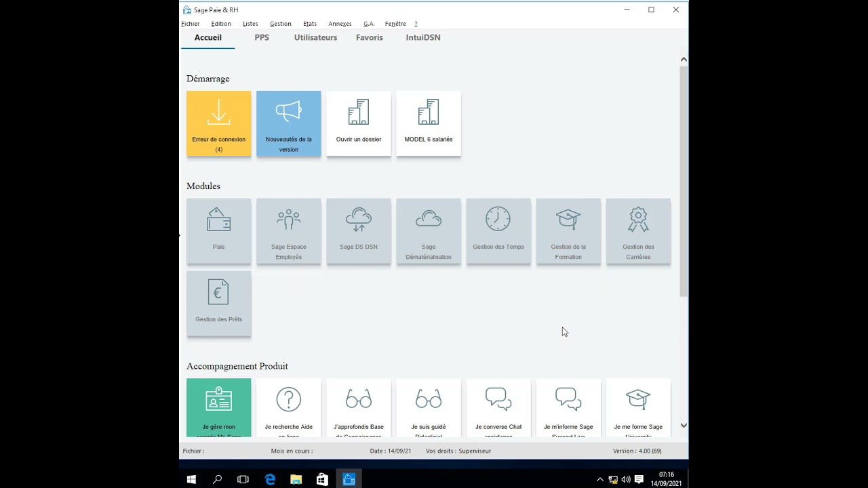The width and height of the screenshot is (868, 488).
Task: Open Je gère mon compte tile
Action: [x=218, y=407]
